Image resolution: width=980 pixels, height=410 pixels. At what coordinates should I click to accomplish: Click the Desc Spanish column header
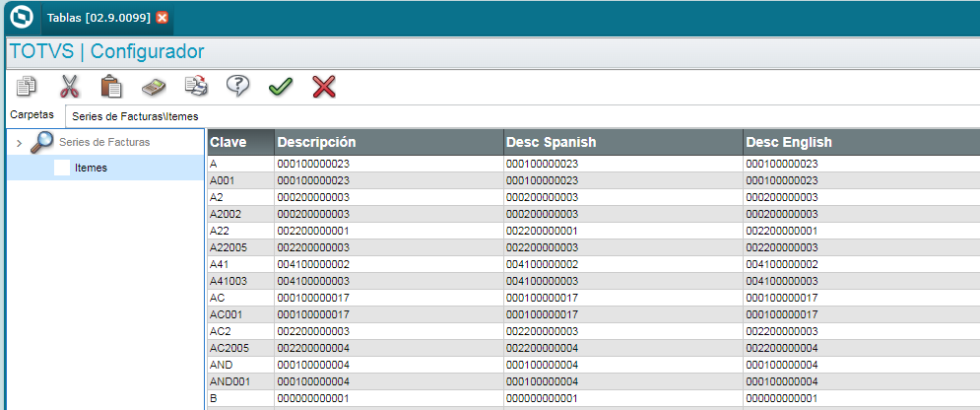[x=623, y=143]
